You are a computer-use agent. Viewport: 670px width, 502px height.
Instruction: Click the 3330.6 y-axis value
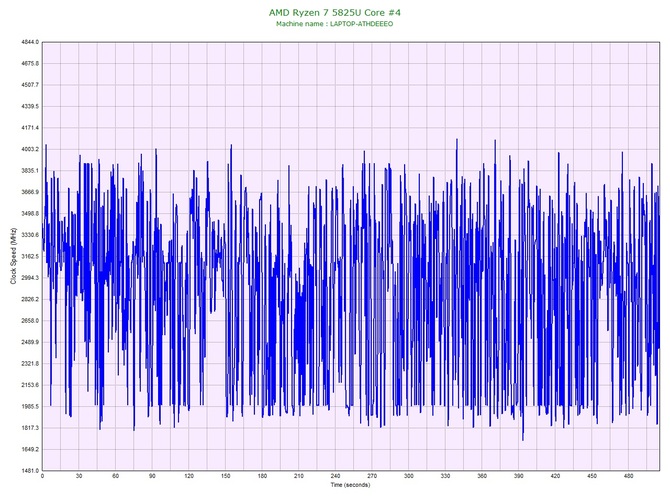30,235
